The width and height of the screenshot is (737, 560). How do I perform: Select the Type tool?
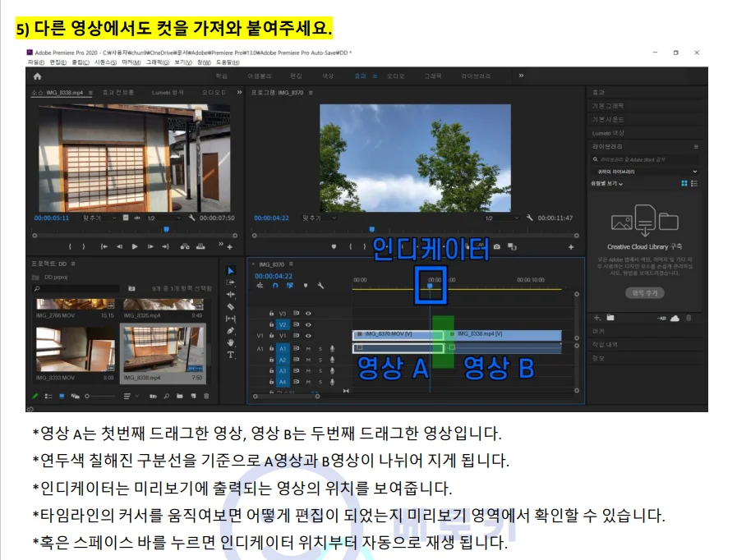pos(230,353)
